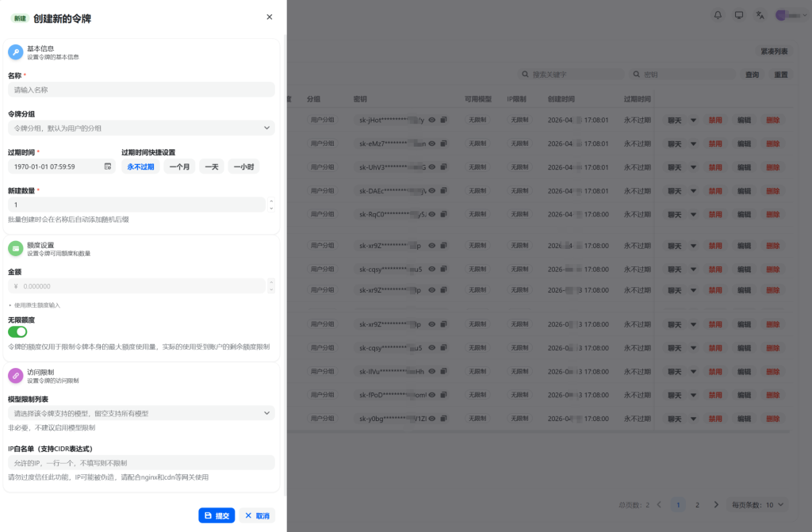
Task: Choose the 一个月 quick expiry option
Action: 179,166
